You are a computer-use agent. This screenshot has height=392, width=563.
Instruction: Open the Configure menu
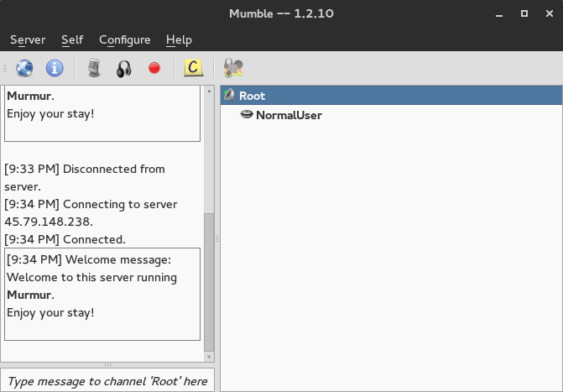coord(124,39)
